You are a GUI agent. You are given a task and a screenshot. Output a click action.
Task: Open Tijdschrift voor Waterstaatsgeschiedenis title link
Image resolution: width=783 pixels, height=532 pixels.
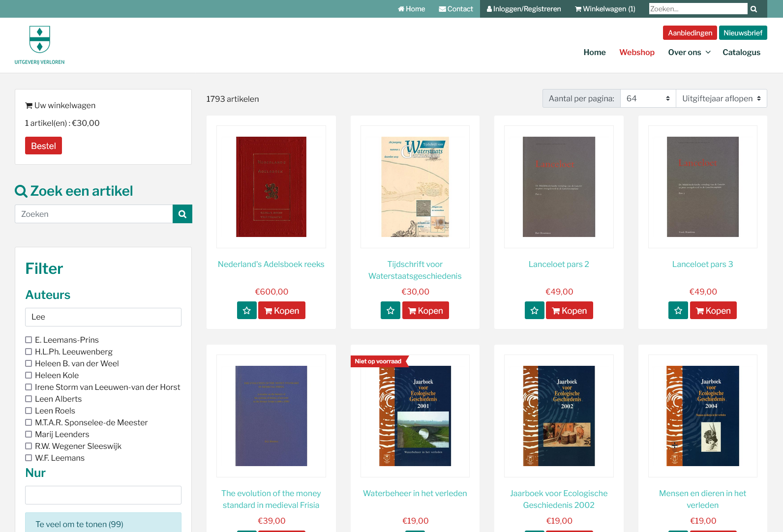click(415, 270)
